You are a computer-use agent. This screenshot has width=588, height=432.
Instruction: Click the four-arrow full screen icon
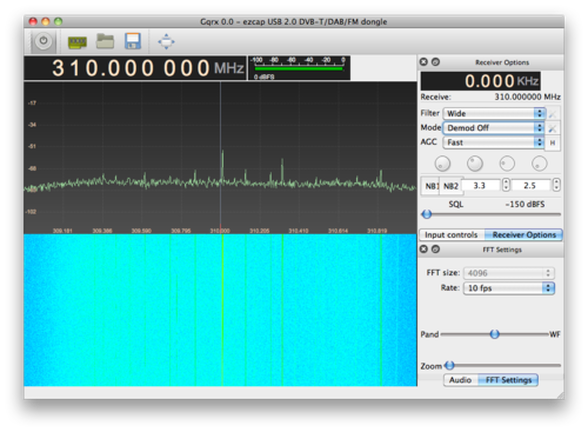coord(166,41)
